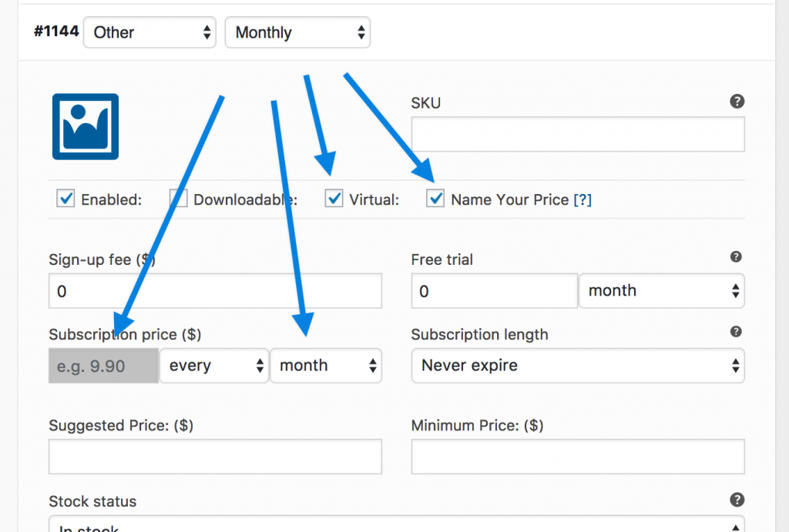Toggle the Enabled checkbox
Screen dimensions: 789x532
tap(65, 199)
